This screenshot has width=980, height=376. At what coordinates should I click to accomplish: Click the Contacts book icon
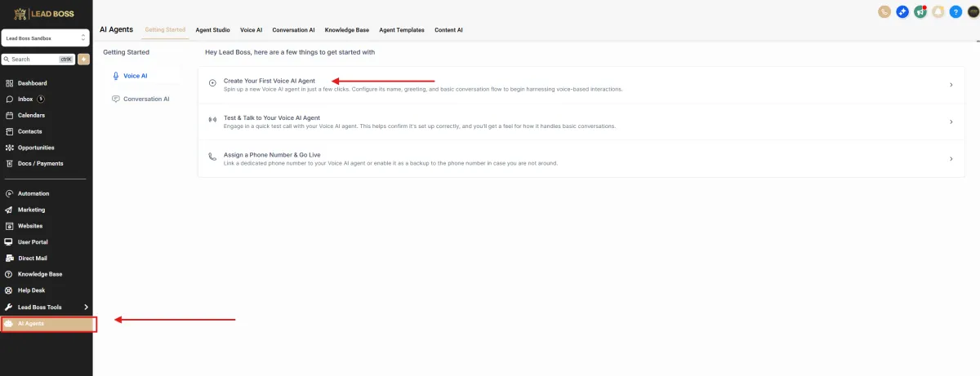tap(9, 131)
